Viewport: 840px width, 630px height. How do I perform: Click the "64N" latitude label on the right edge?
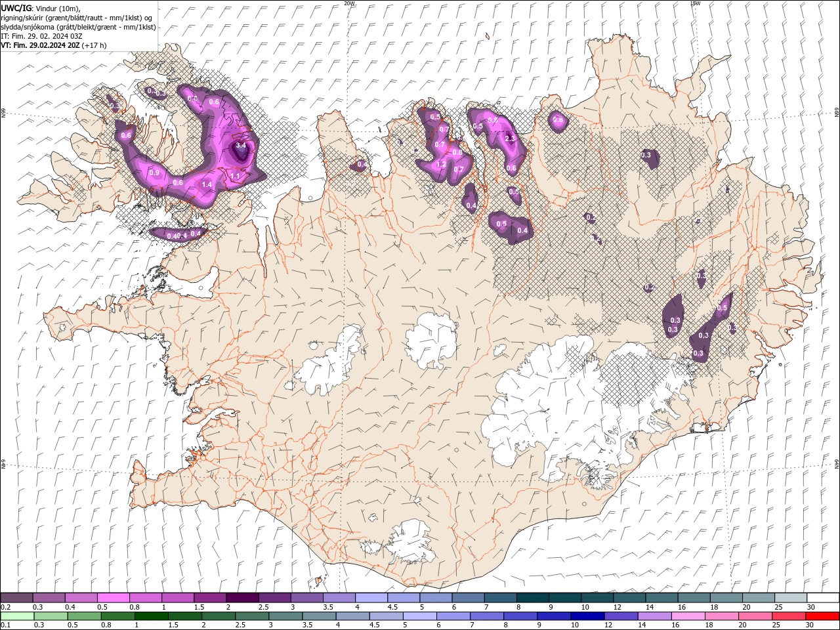tap(836, 463)
